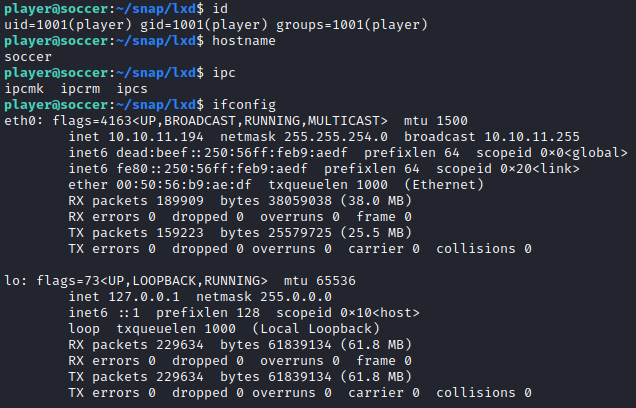The image size is (636, 408).
Task: Click the 'ipcrm' tab-completion suggestion
Action: tap(80, 89)
